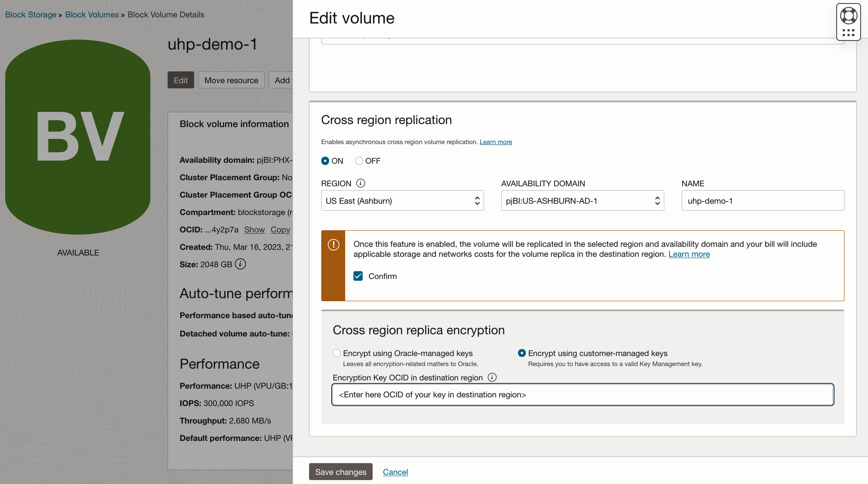Image resolution: width=868 pixels, height=484 pixels.
Task: Click the Encryption Key OCID input field
Action: (x=582, y=394)
